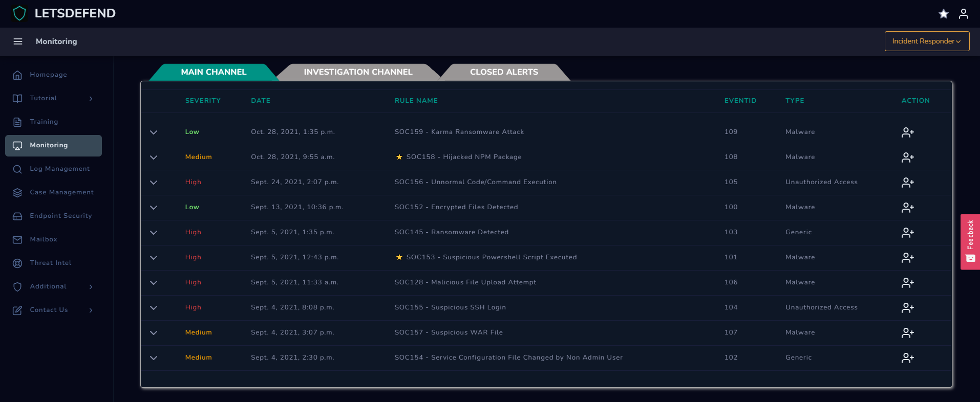Open the user profile icon
This screenshot has width=980, height=402.
[963, 14]
